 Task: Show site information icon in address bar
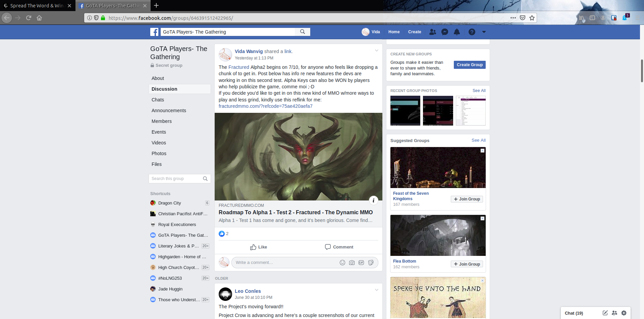point(90,18)
